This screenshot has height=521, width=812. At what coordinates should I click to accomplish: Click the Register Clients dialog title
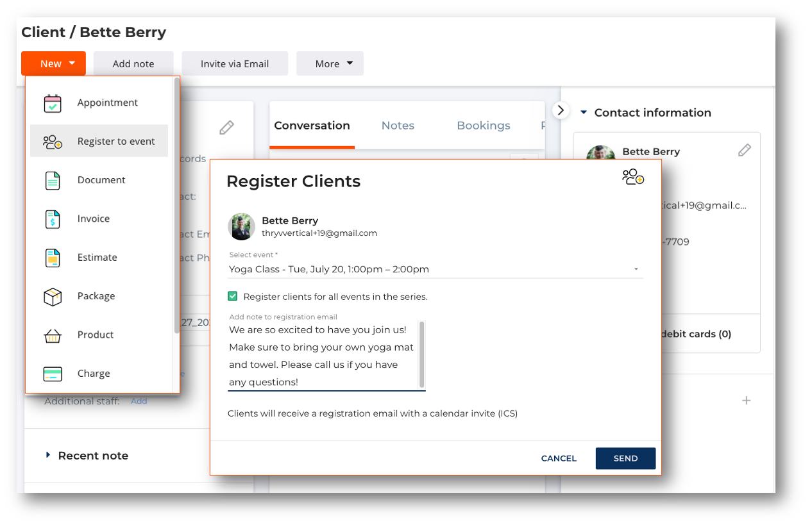coord(293,181)
